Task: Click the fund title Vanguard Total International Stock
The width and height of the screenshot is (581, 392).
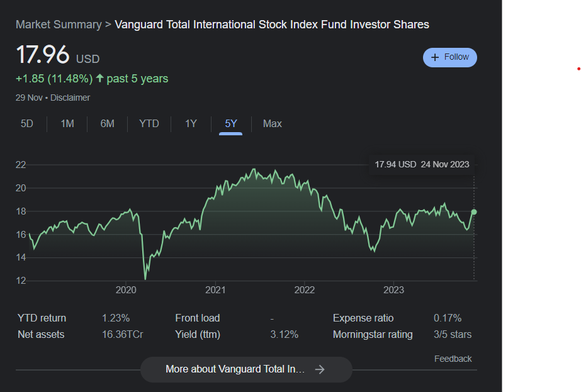Action: click(272, 25)
